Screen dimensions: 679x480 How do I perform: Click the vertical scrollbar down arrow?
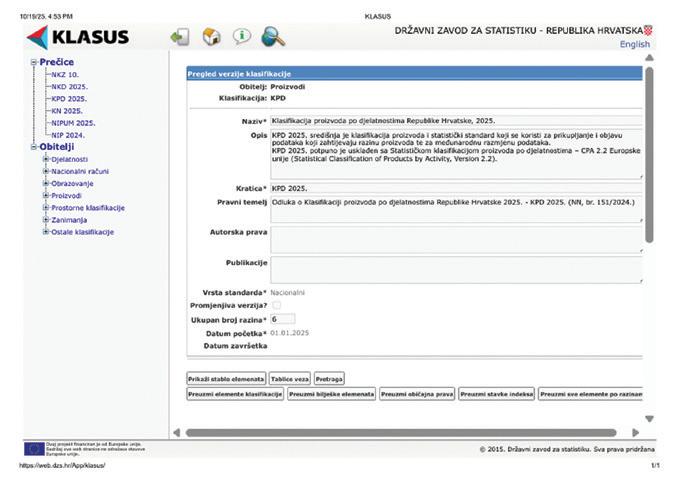pos(649,419)
